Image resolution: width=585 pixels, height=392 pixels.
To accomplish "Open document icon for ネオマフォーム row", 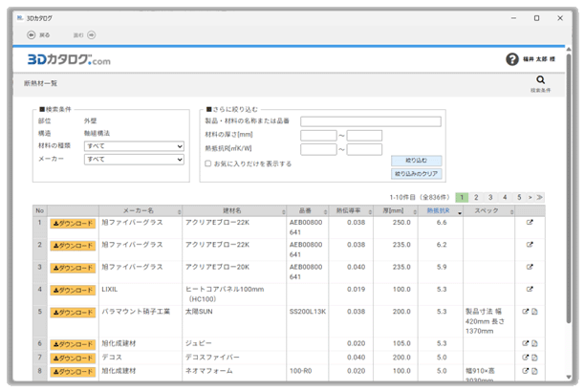I will [534, 371].
